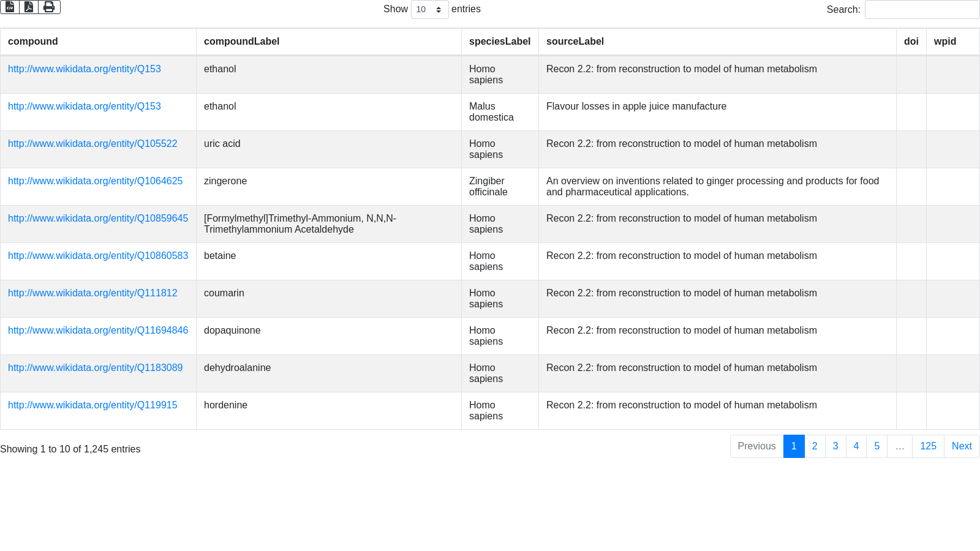Open the entries-per-page dropdown

tap(429, 10)
